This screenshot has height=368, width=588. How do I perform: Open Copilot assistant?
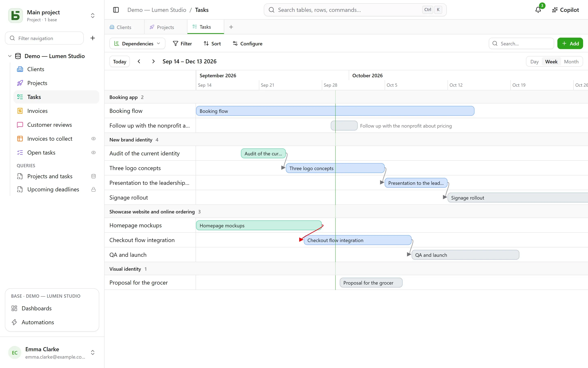[x=565, y=10]
